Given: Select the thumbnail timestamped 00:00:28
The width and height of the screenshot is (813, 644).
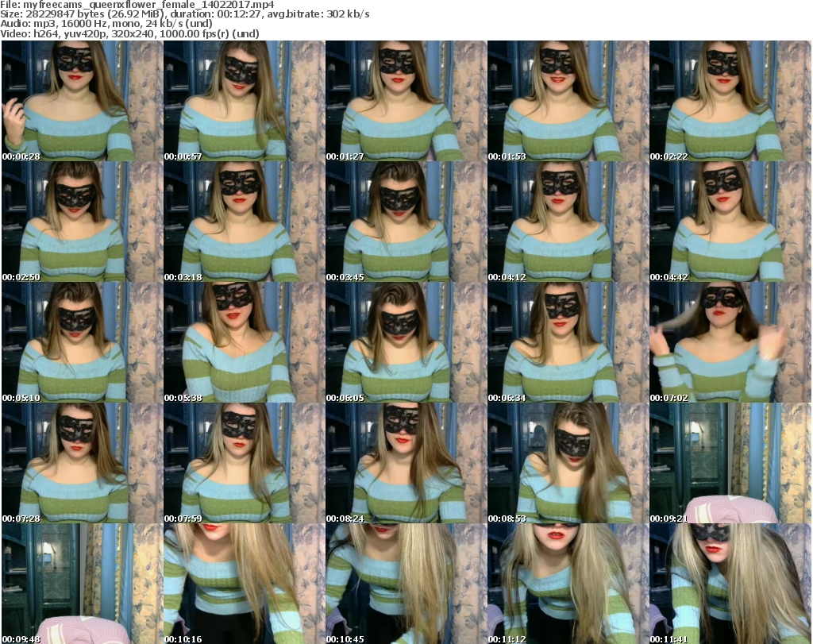Looking at the screenshot, I should [83, 101].
